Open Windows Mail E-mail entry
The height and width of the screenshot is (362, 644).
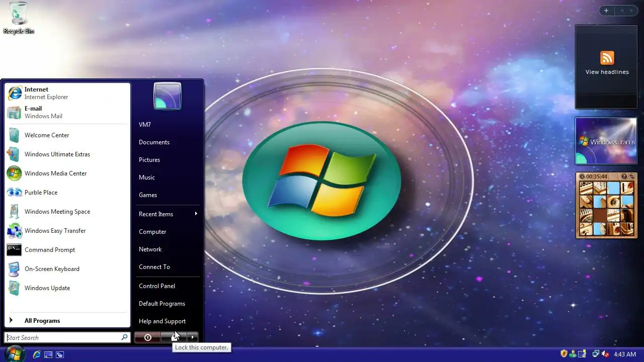(67, 112)
